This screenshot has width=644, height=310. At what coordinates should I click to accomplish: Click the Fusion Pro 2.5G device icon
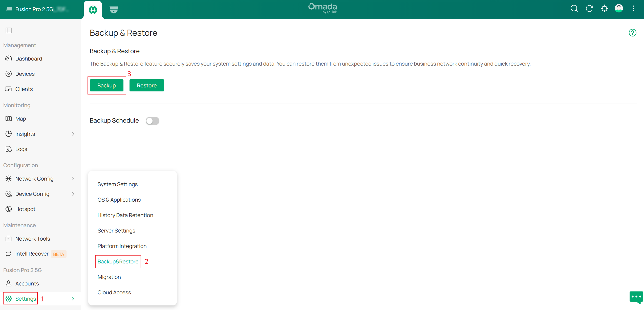[x=9, y=9]
